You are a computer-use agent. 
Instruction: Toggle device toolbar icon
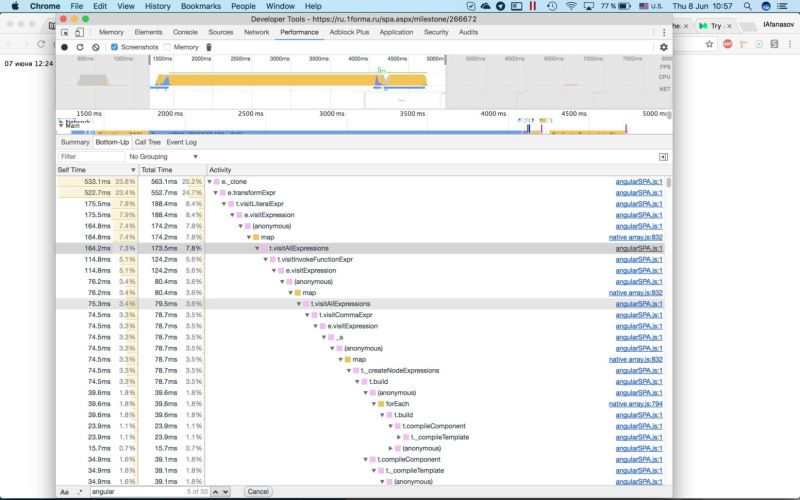[80, 32]
